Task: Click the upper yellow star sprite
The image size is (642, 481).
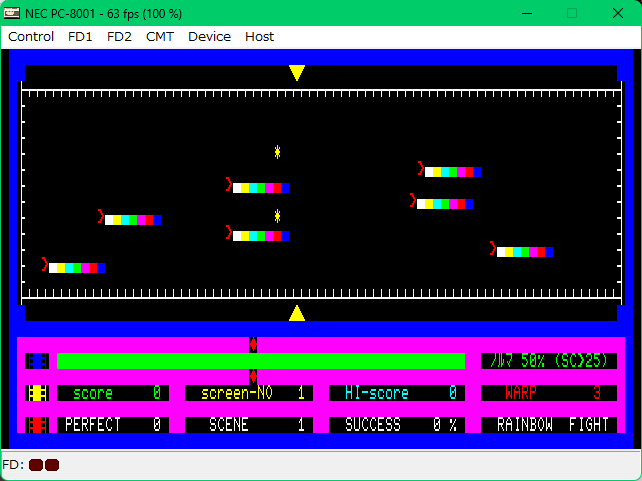Action: coord(277,152)
